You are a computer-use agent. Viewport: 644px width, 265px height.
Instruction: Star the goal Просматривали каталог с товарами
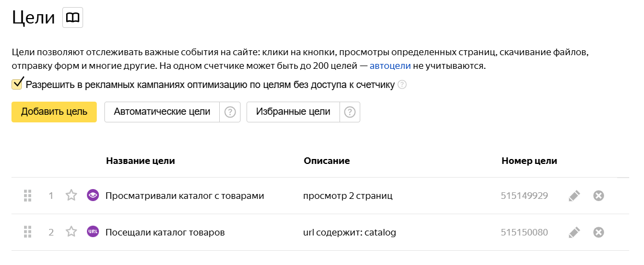click(71, 195)
